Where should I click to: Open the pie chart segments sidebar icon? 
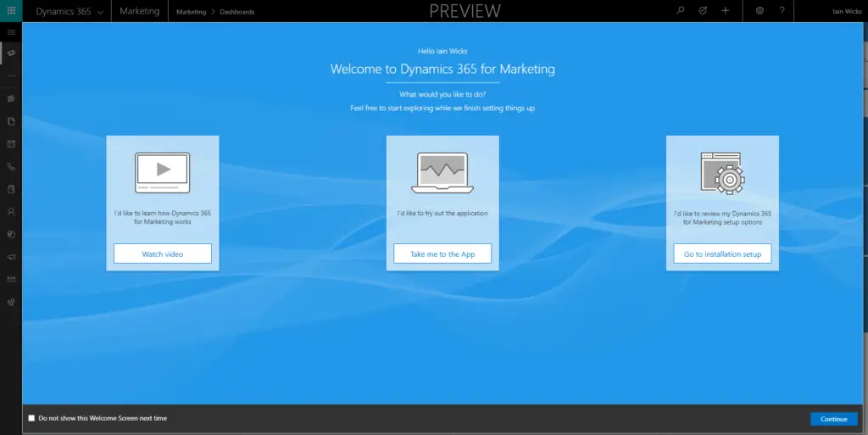pos(11,235)
